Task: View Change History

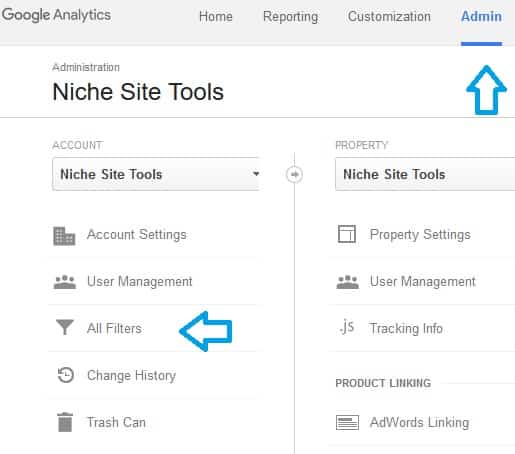Action: tap(131, 376)
